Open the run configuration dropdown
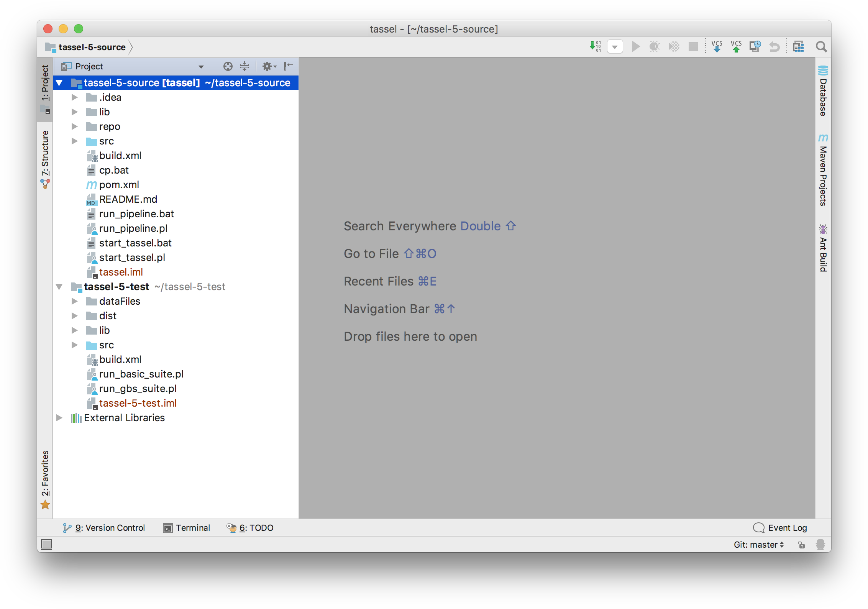 tap(615, 47)
